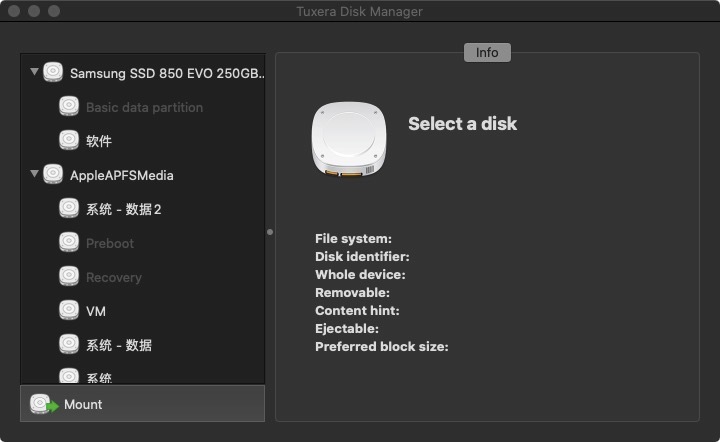Click the Preboot volume icon
Image resolution: width=720 pixels, height=442 pixels.
(x=69, y=243)
